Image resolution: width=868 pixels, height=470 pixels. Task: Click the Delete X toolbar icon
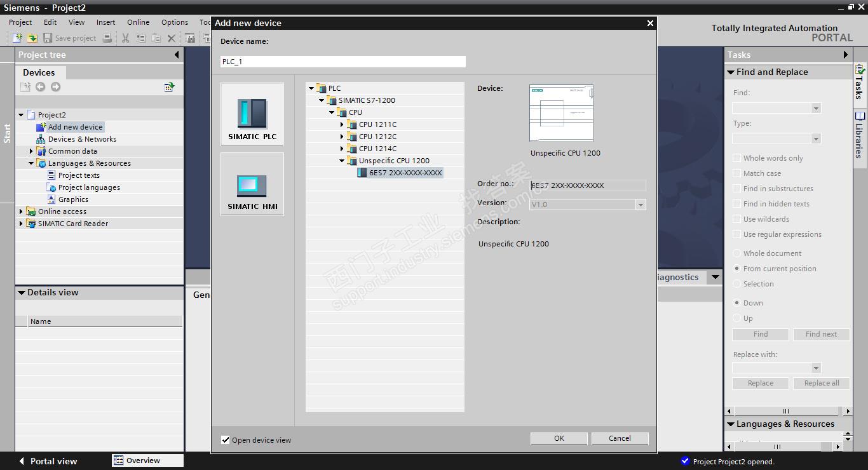171,38
